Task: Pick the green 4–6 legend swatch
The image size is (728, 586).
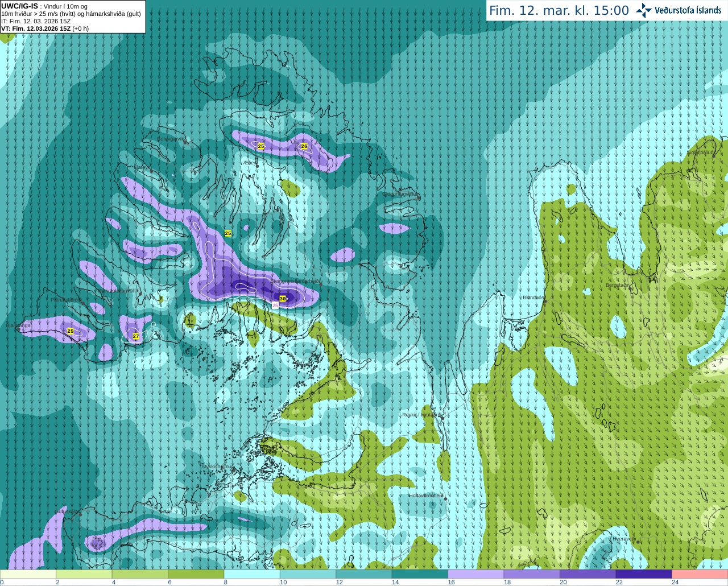Action: point(140,574)
